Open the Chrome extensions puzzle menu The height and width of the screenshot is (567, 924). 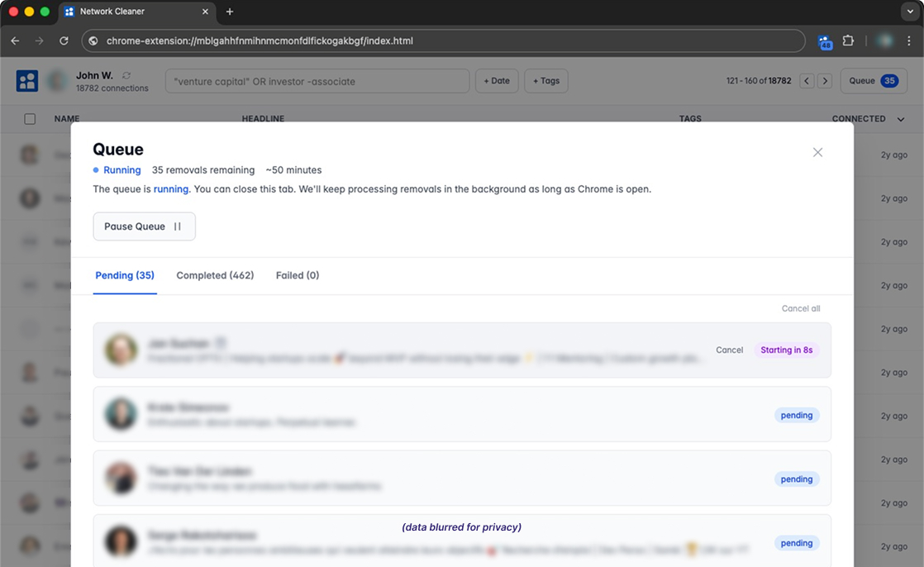click(x=849, y=40)
